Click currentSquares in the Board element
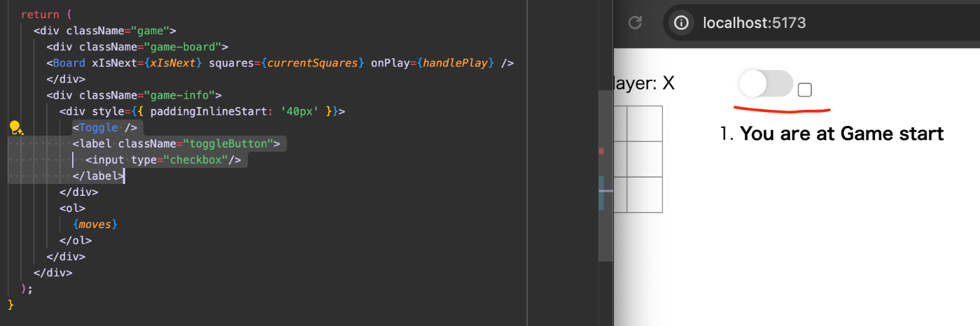The image size is (980, 326). pyautogui.click(x=314, y=63)
